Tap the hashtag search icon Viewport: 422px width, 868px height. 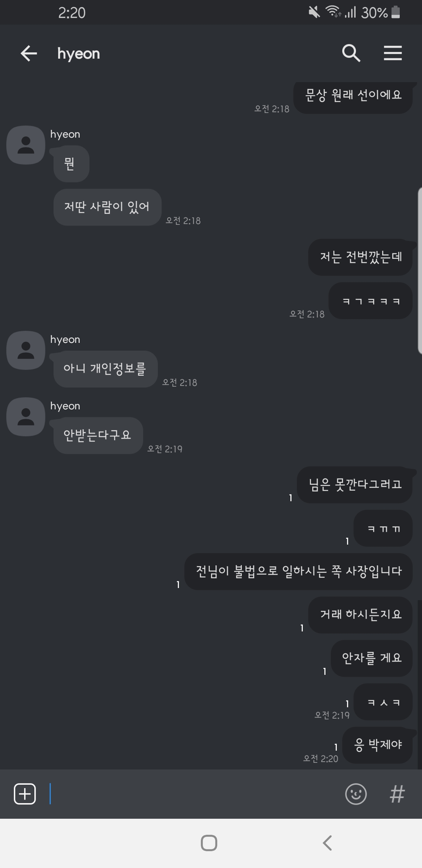click(x=397, y=794)
